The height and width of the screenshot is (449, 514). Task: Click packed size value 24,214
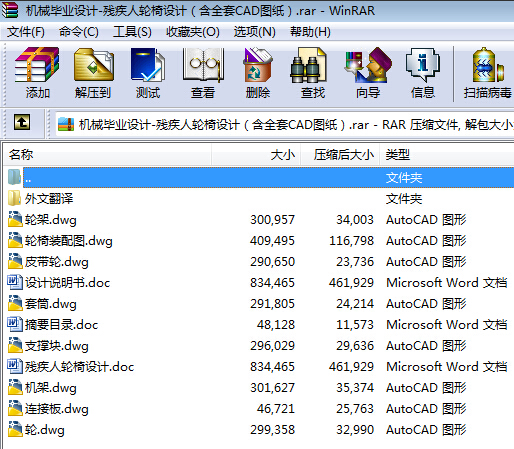pyautogui.click(x=355, y=304)
